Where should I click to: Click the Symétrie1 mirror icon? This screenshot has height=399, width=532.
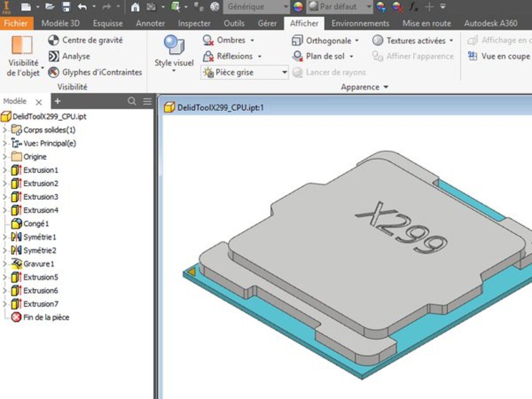click(16, 237)
